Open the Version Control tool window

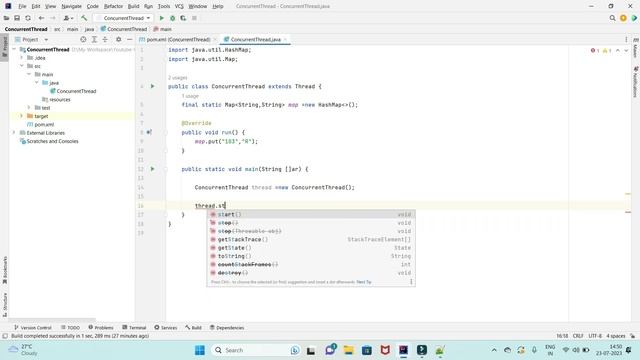33,328
